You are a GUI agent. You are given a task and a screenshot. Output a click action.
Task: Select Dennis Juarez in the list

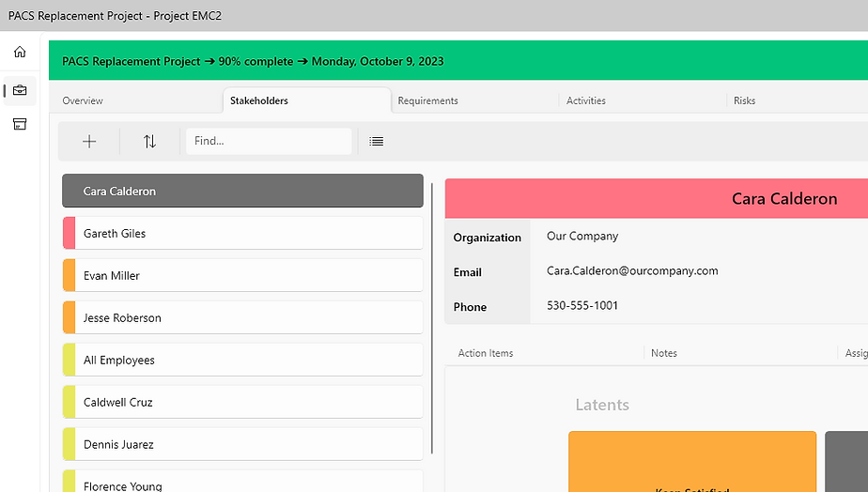coord(242,444)
